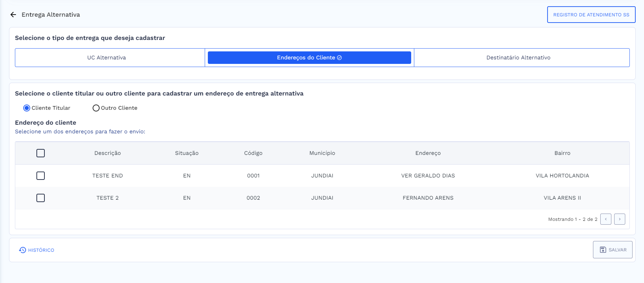Select the Outro Cliente radio button
This screenshot has height=283, width=644.
click(96, 108)
